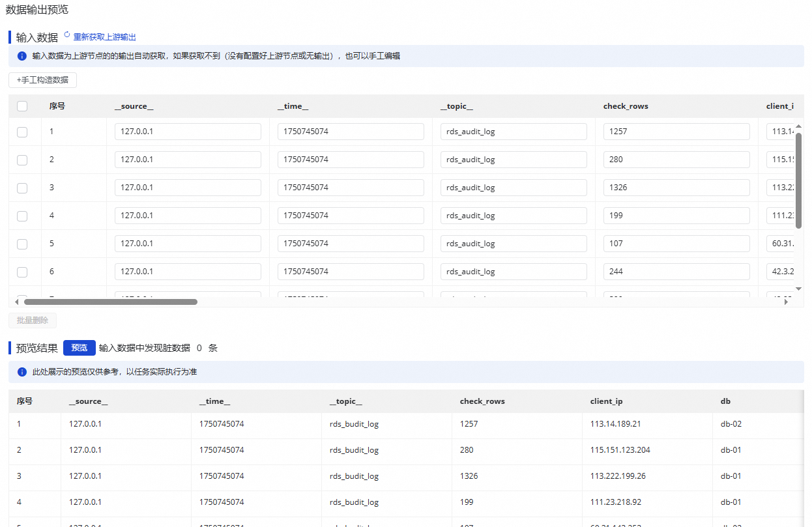Click the client_ip header in preview table
This screenshot has height=527, width=812.
click(607, 401)
